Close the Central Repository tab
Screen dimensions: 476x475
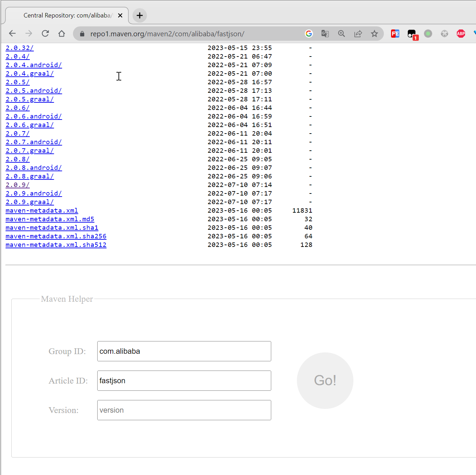coord(120,15)
